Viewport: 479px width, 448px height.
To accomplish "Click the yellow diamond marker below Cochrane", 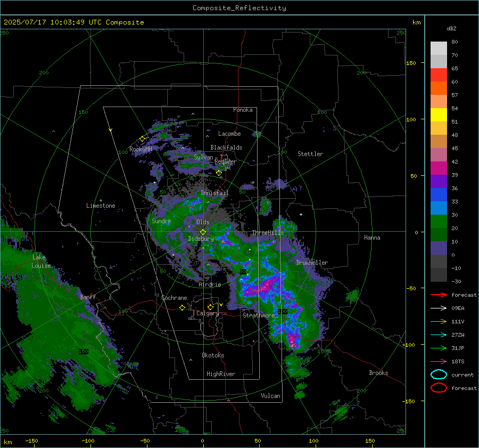I will point(183,307).
